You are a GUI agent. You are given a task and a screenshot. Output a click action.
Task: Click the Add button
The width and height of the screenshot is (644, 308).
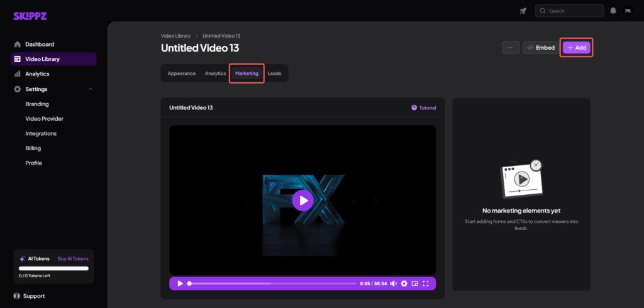577,48
